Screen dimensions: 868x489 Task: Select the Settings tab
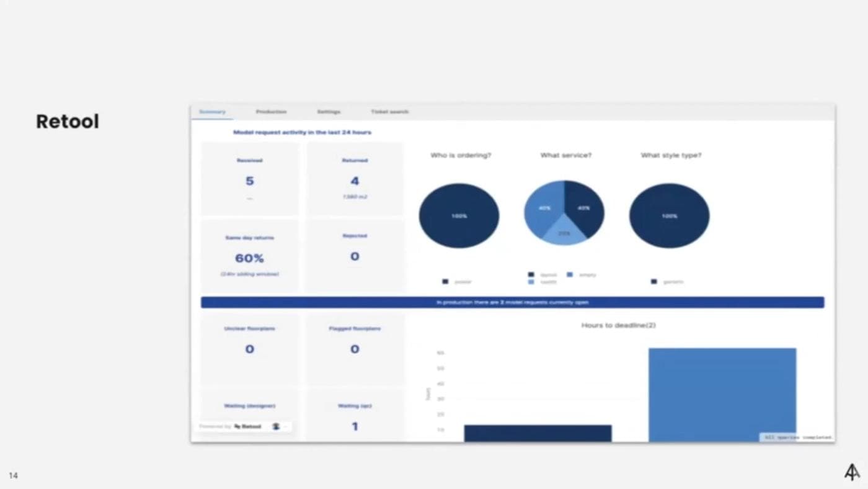(328, 112)
